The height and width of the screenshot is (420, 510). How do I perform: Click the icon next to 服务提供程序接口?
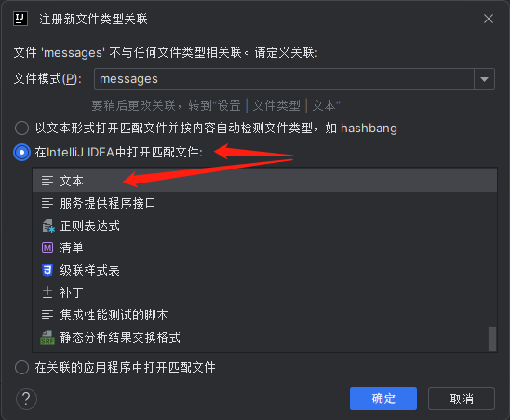[x=47, y=203]
